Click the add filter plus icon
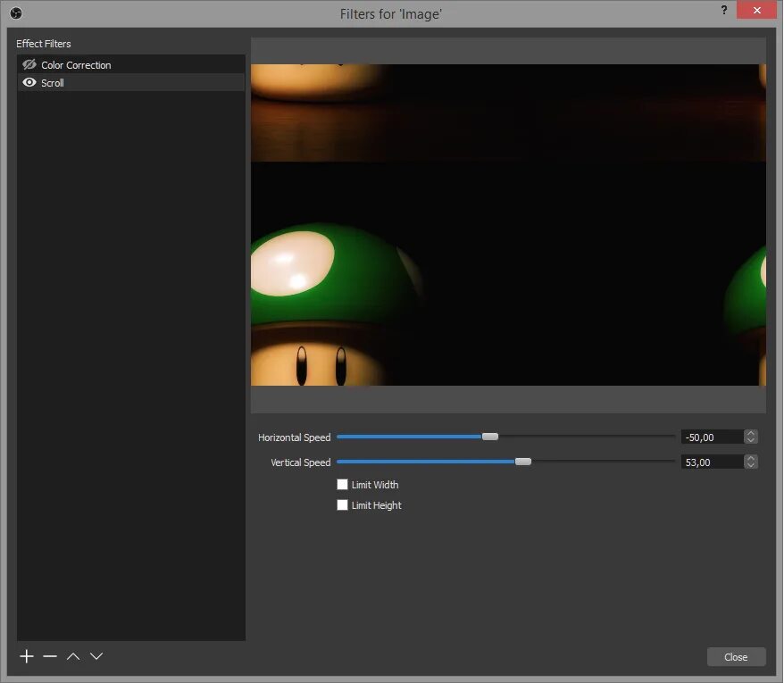Image resolution: width=784 pixels, height=683 pixels. [x=27, y=656]
